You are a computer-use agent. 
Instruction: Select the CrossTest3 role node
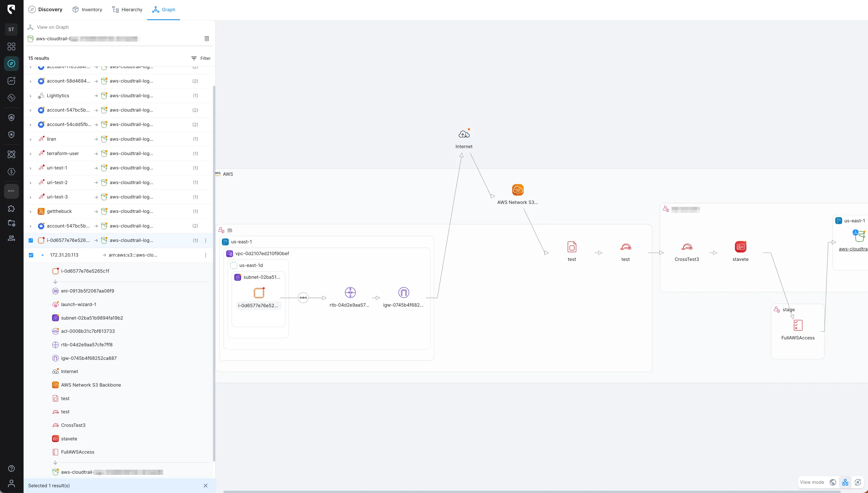pyautogui.click(x=687, y=247)
